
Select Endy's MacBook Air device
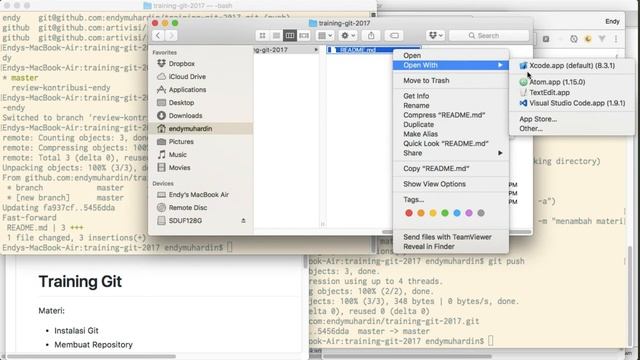[198, 195]
